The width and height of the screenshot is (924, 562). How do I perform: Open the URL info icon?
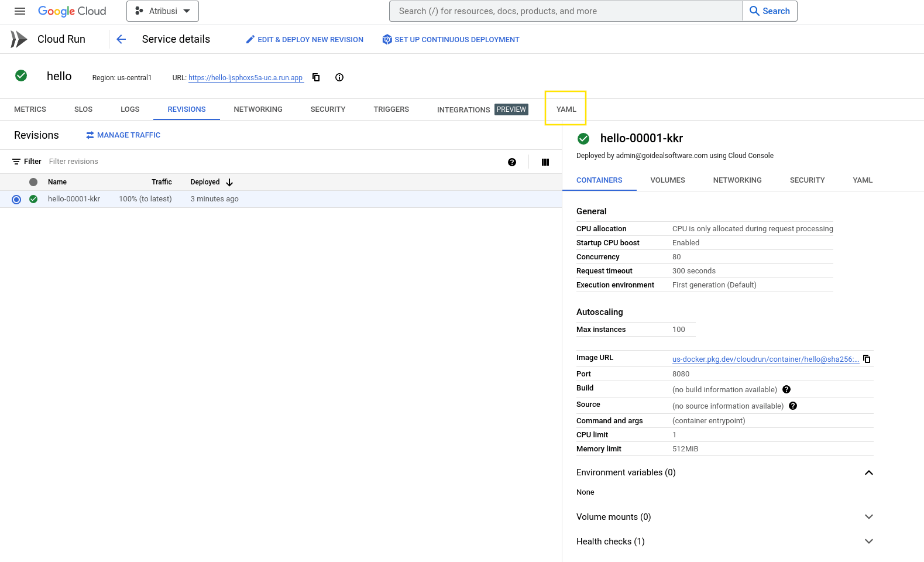tap(339, 77)
